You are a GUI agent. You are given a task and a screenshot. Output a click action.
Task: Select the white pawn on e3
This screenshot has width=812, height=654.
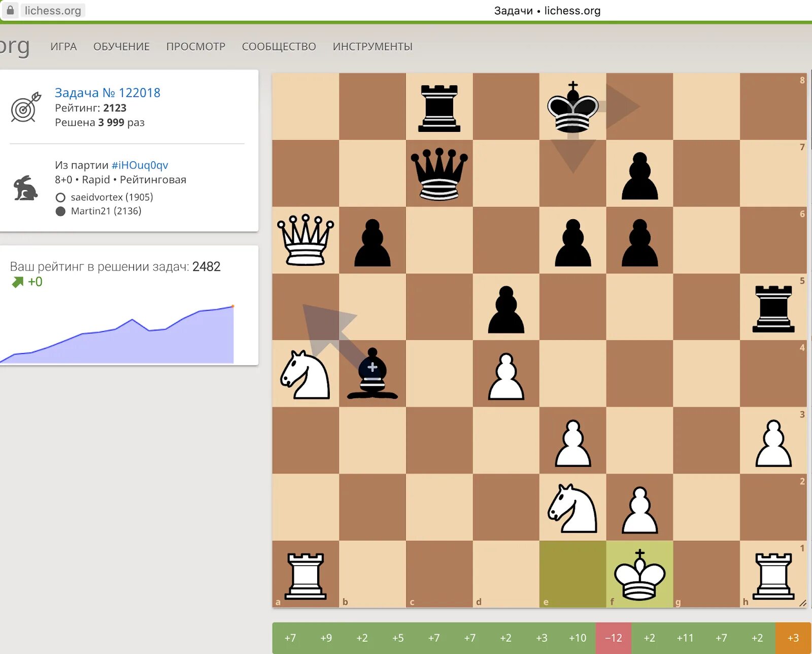(573, 443)
